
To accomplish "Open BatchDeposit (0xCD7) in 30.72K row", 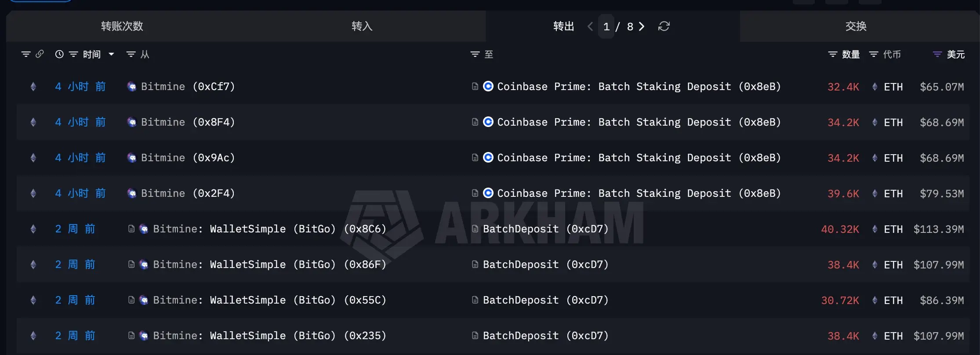I will (545, 300).
